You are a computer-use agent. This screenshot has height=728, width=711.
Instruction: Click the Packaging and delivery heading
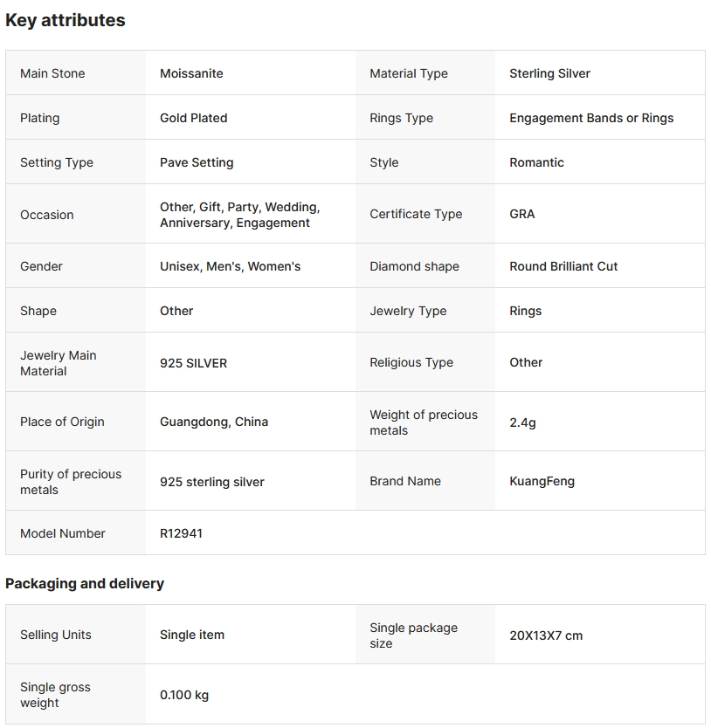coord(85,583)
